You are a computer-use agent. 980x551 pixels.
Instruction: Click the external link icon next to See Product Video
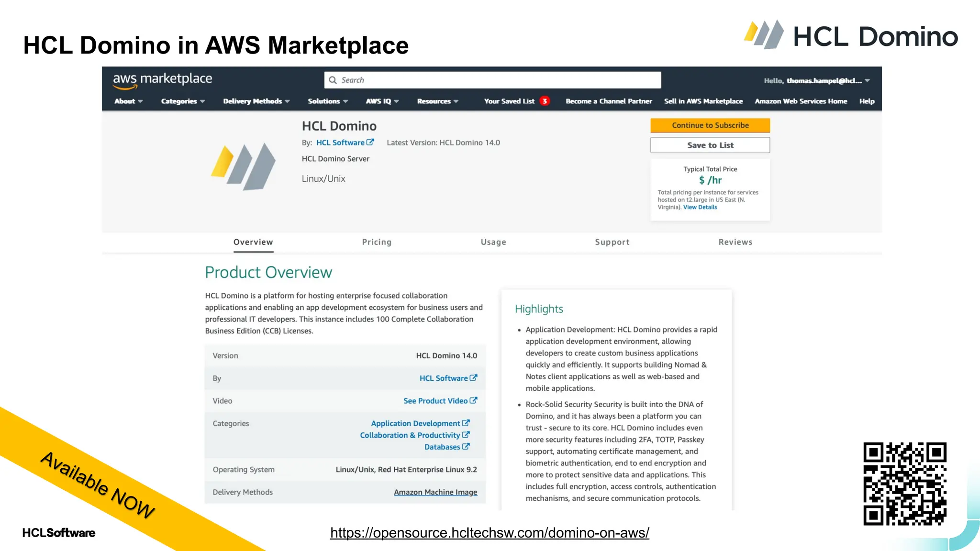pos(473,400)
